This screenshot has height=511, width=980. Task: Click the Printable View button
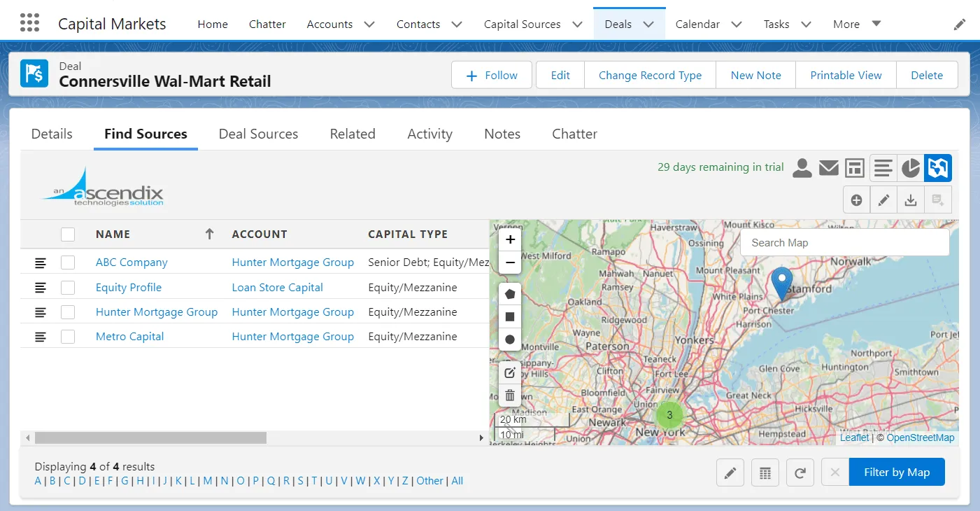pos(846,75)
